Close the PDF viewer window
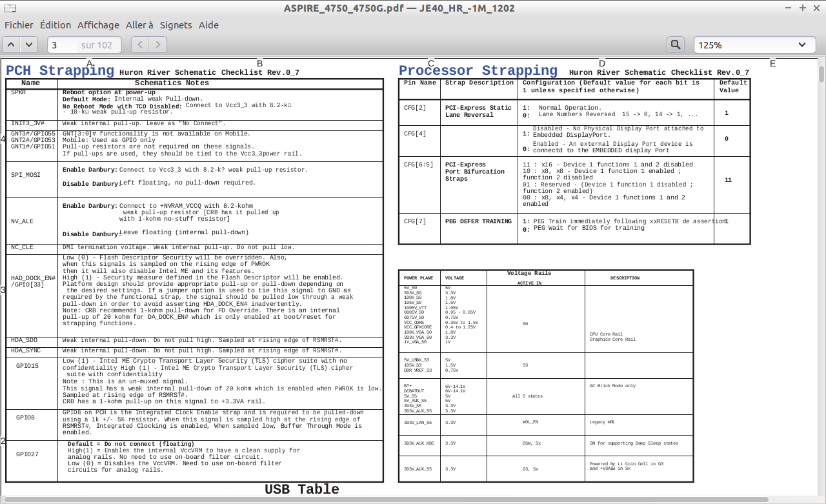The image size is (826, 504). click(x=817, y=8)
